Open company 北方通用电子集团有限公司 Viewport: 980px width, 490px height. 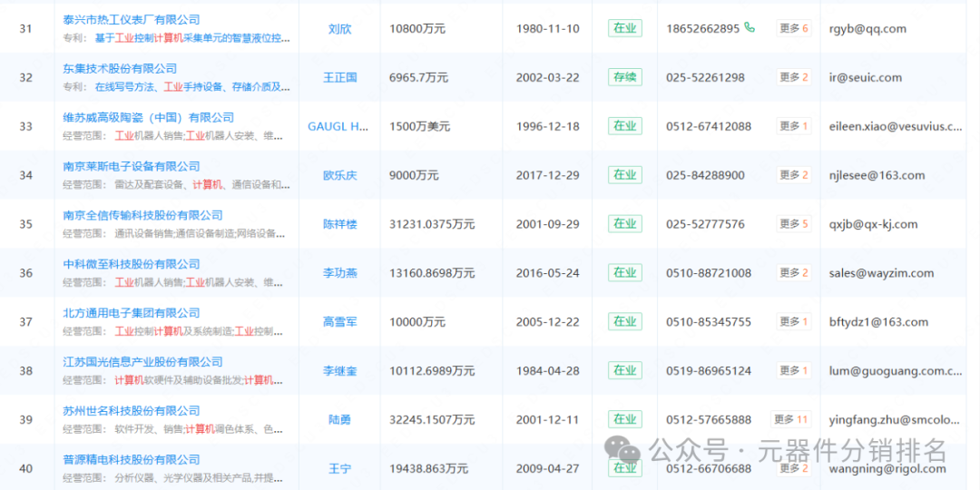(x=132, y=312)
